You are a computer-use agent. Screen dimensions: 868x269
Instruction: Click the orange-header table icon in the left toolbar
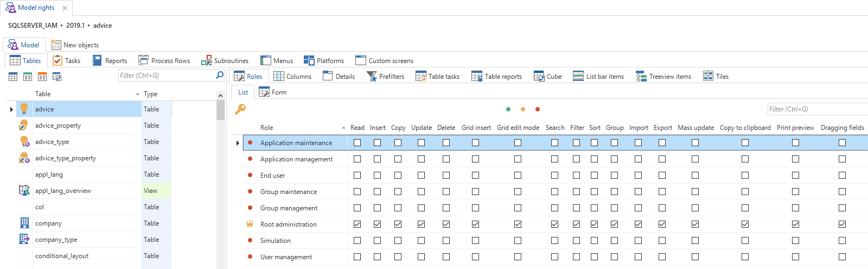pyautogui.click(x=42, y=77)
